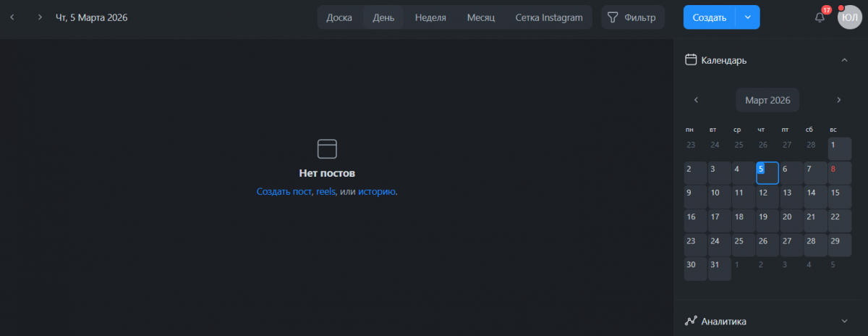Open the Создать dropdown arrow
The height and width of the screenshot is (336, 868).
click(748, 17)
